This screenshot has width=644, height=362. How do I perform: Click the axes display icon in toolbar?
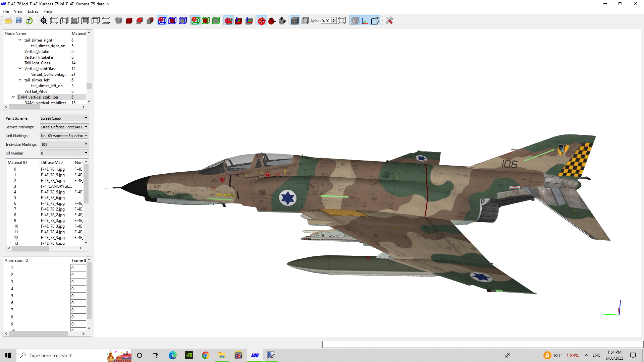pos(365,21)
